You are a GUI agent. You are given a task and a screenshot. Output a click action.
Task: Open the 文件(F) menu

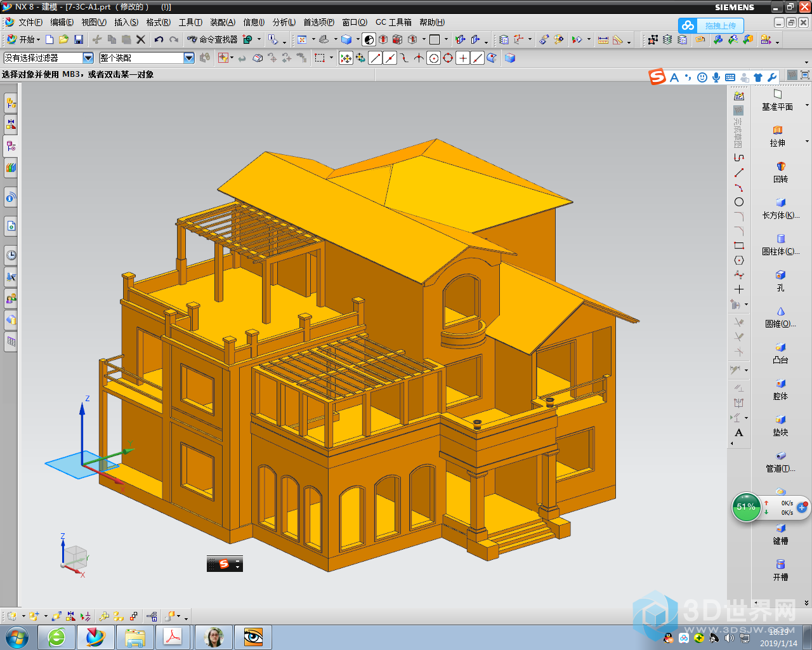point(30,22)
